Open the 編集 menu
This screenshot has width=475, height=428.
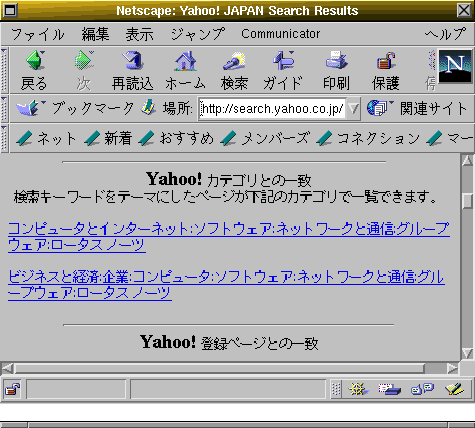(x=95, y=34)
